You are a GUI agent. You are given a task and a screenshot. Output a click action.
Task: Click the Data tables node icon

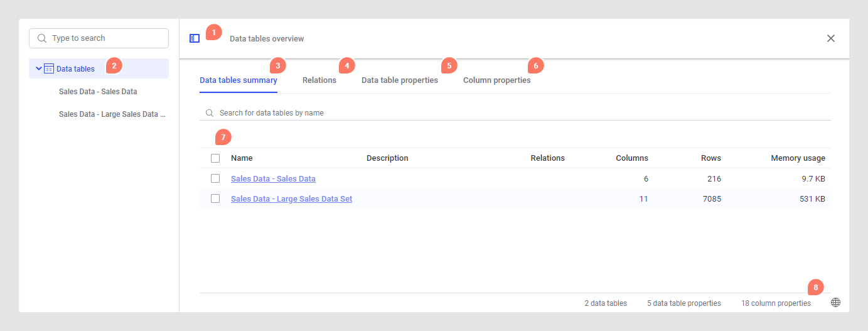[x=49, y=68]
